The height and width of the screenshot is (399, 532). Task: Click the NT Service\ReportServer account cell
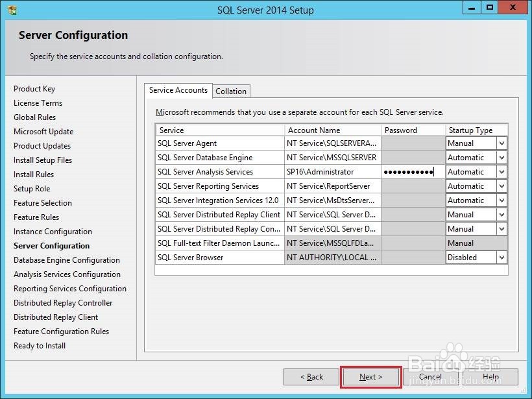pos(333,186)
